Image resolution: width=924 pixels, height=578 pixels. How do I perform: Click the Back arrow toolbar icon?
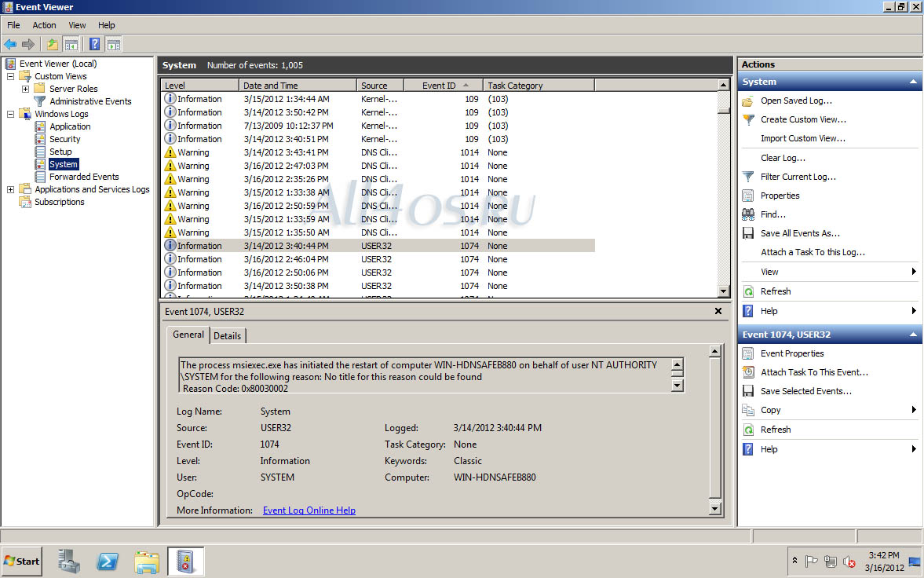click(10, 44)
